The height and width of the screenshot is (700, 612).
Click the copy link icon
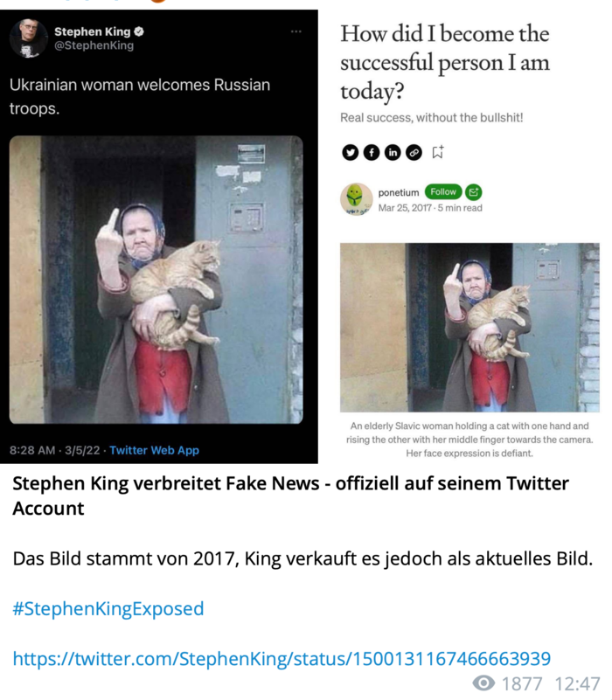click(414, 153)
